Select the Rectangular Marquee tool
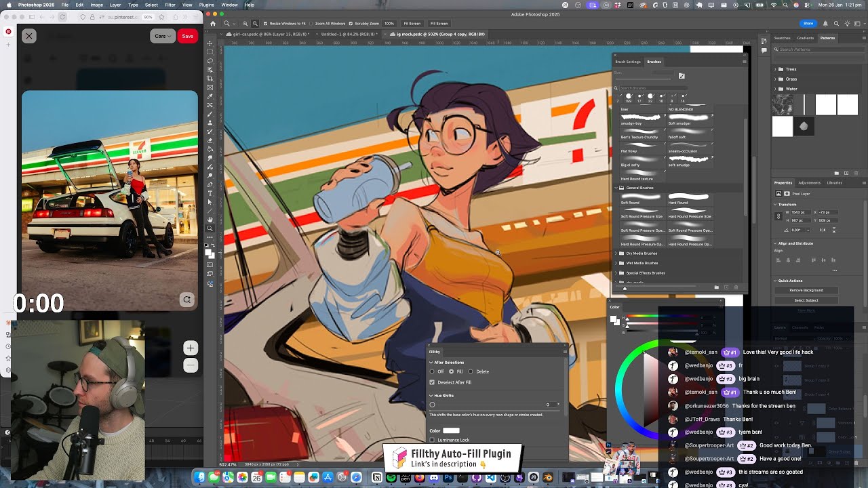This screenshot has height=488, width=868. (x=210, y=52)
